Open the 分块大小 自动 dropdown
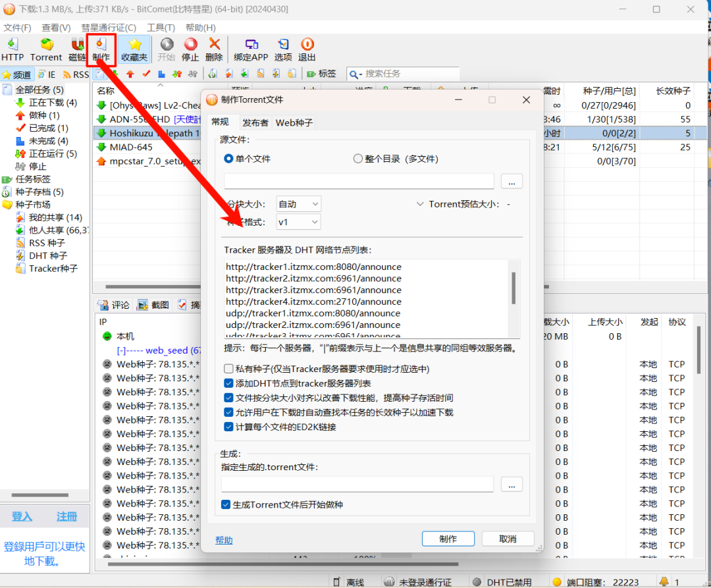The image size is (711, 588). point(298,204)
